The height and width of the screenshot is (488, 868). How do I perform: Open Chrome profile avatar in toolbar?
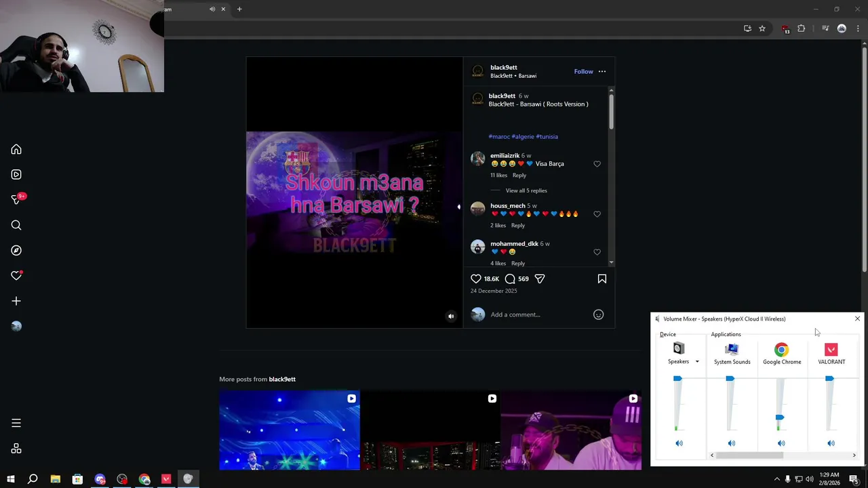(x=842, y=28)
